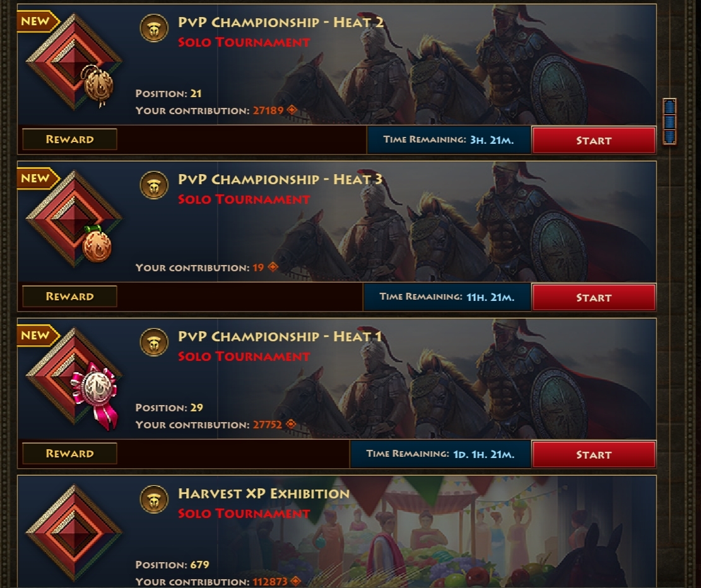Open Reward for PvP Championship Heat 3
Image resolution: width=701 pixels, height=588 pixels.
tap(70, 296)
